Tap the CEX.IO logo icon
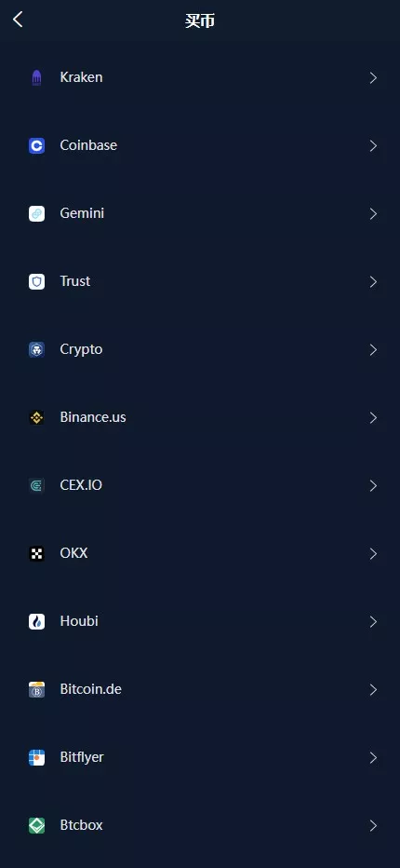400x868 pixels. [x=36, y=486]
